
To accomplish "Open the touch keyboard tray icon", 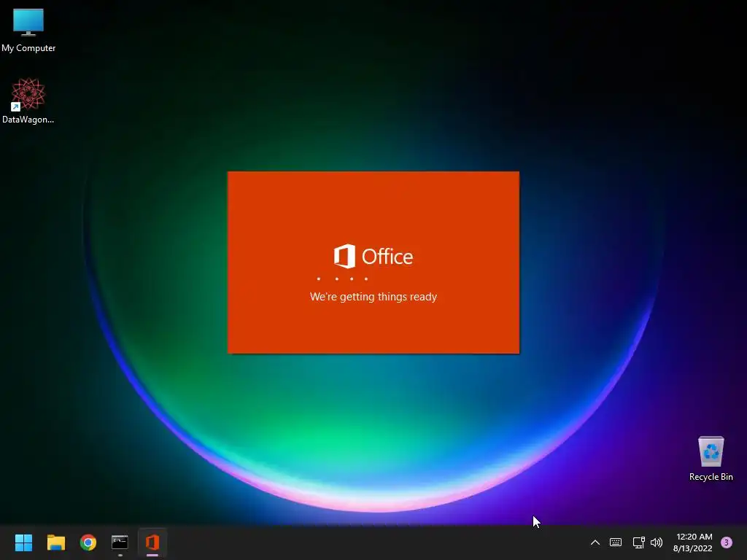I will tap(616, 542).
